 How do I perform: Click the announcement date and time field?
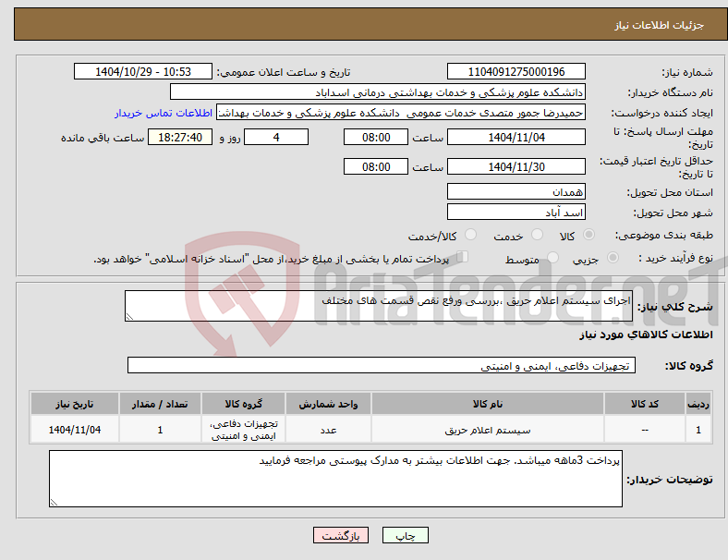tap(143, 72)
